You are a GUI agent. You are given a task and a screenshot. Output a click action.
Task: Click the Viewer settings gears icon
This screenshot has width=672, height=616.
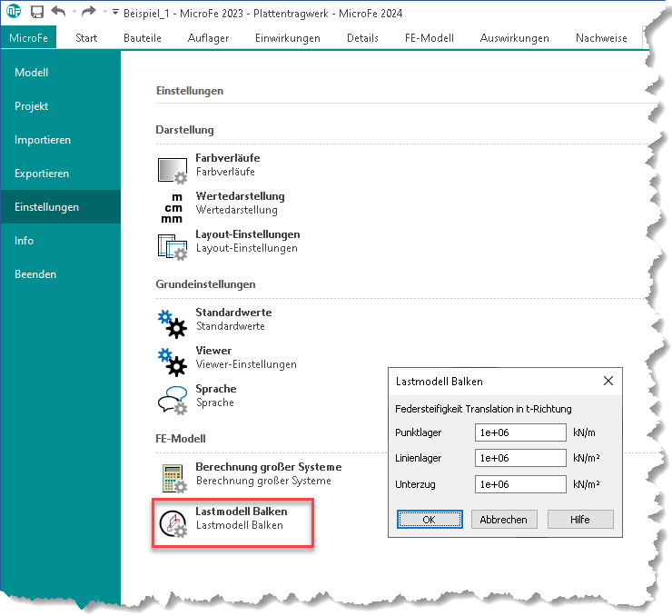(x=173, y=363)
